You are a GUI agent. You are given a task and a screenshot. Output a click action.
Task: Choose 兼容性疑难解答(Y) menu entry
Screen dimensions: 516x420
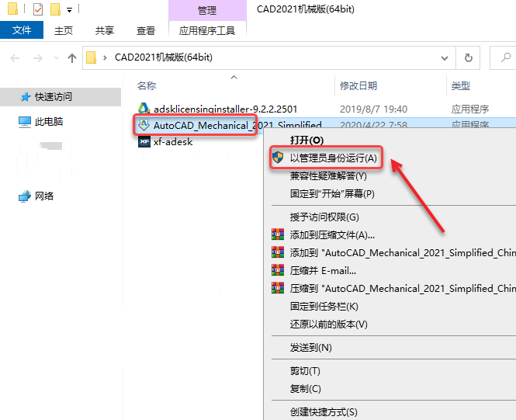point(328,175)
